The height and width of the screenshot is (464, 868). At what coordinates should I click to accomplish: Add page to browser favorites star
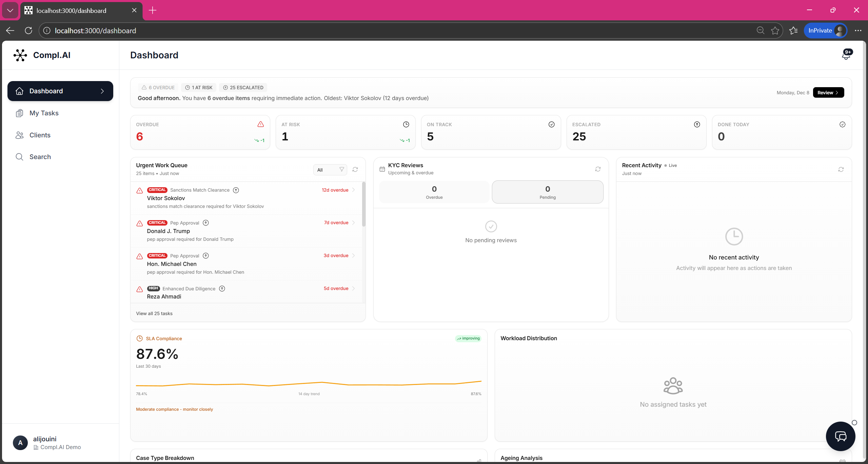pyautogui.click(x=775, y=31)
